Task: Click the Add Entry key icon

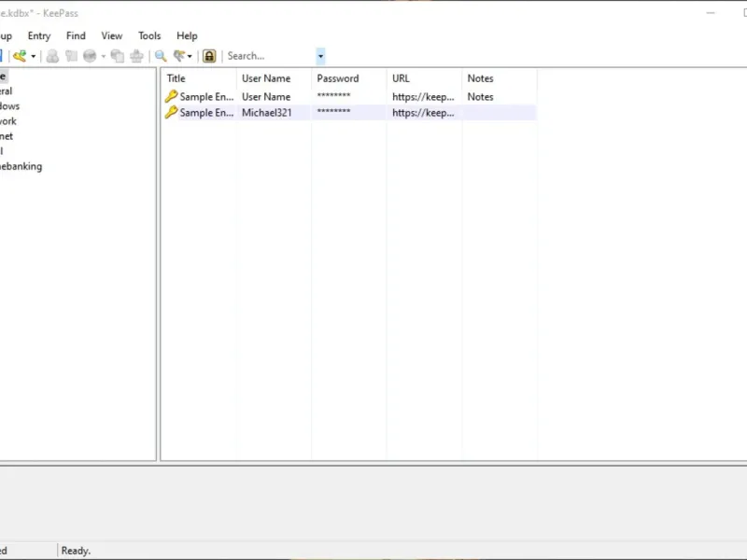Action: coord(20,56)
